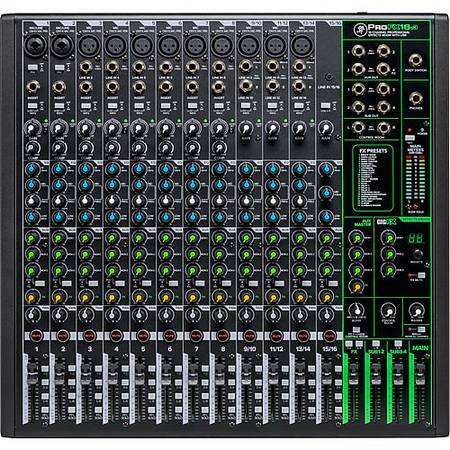Toggle the Break mute-all-channels switch
Image resolution: width=450 pixels, height=450 pixels.
(x=421, y=330)
